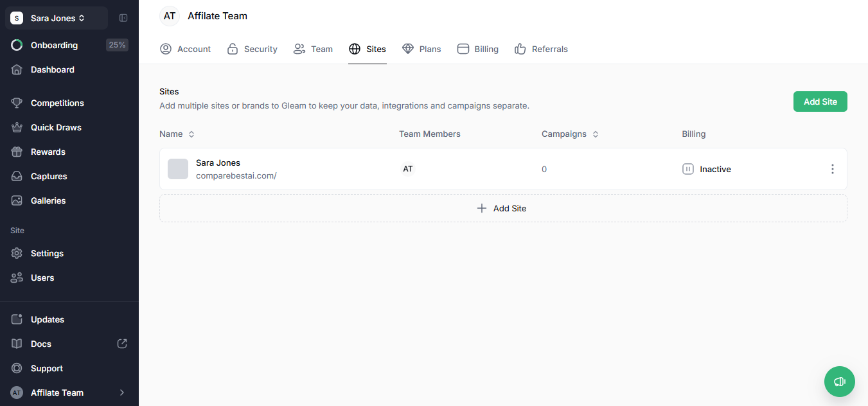Click the AT team avatar in header
The image size is (868, 406).
click(x=170, y=16)
